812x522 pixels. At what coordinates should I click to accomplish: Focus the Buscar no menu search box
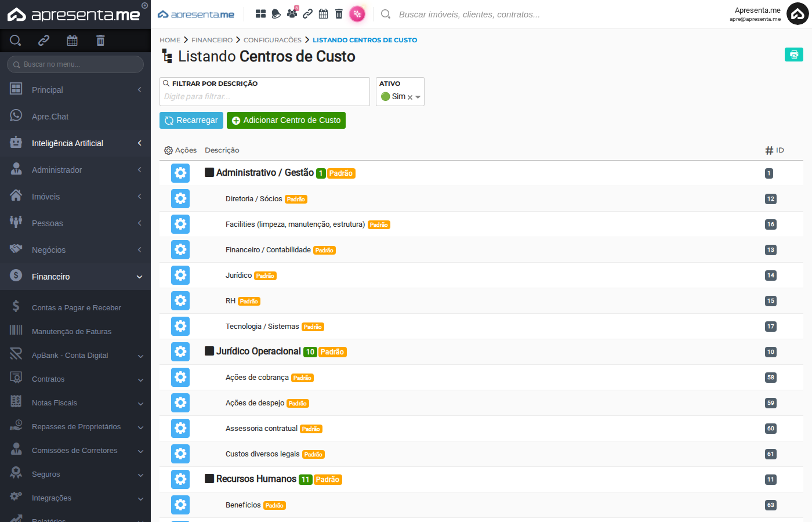pyautogui.click(x=75, y=64)
